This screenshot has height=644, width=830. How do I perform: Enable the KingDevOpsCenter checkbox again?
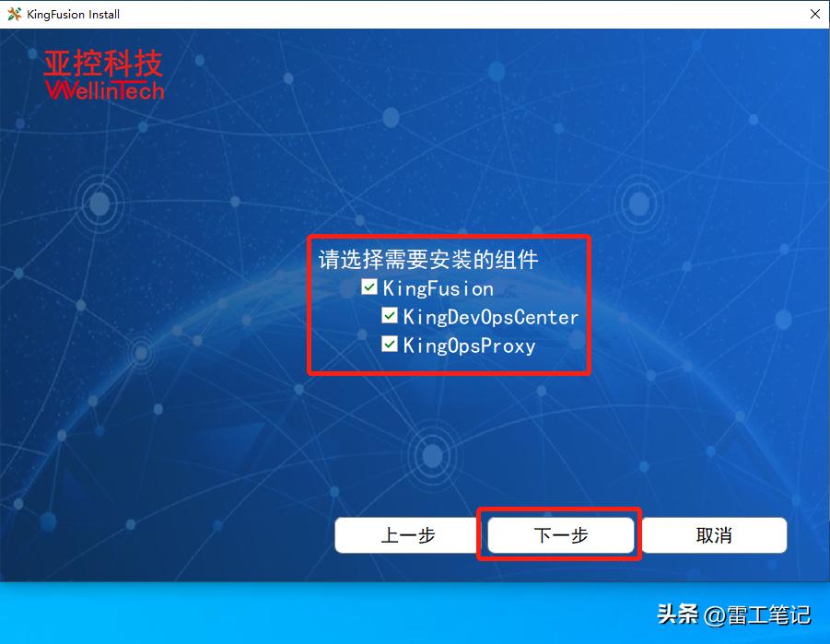click(x=390, y=315)
